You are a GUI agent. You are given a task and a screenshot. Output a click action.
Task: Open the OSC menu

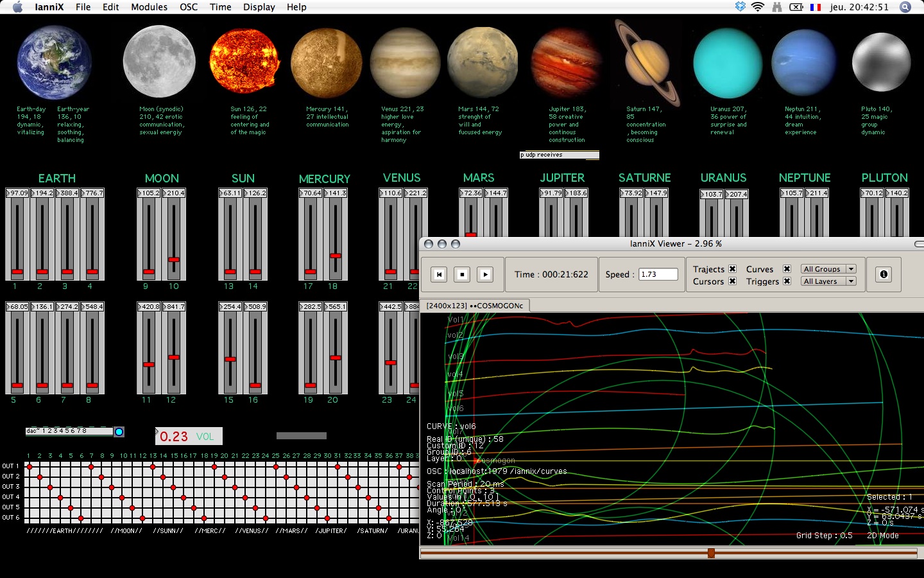(x=189, y=7)
